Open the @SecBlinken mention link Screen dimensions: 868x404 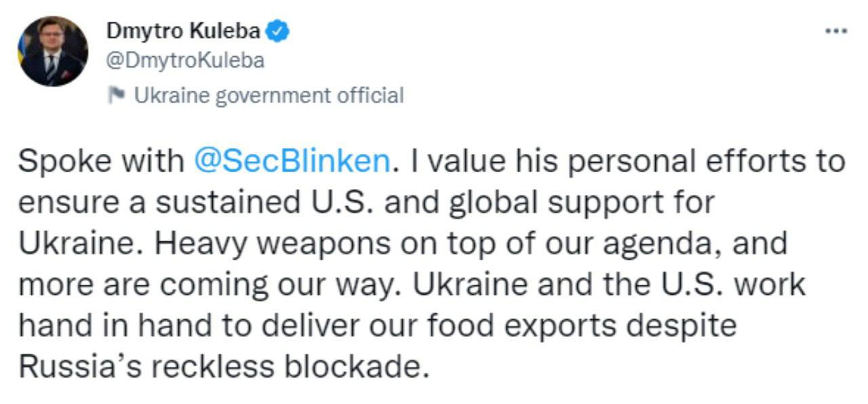click(x=292, y=161)
